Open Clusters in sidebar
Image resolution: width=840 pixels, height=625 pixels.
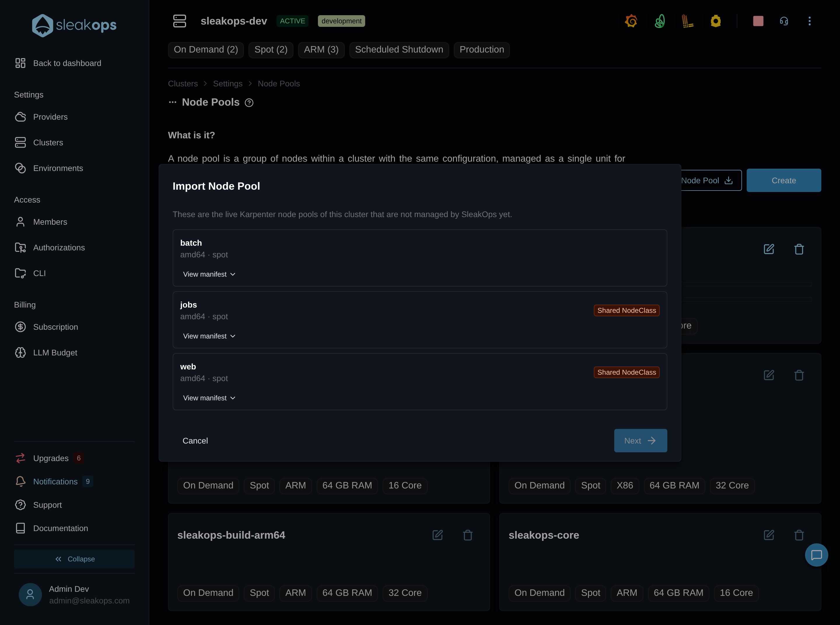[39, 143]
